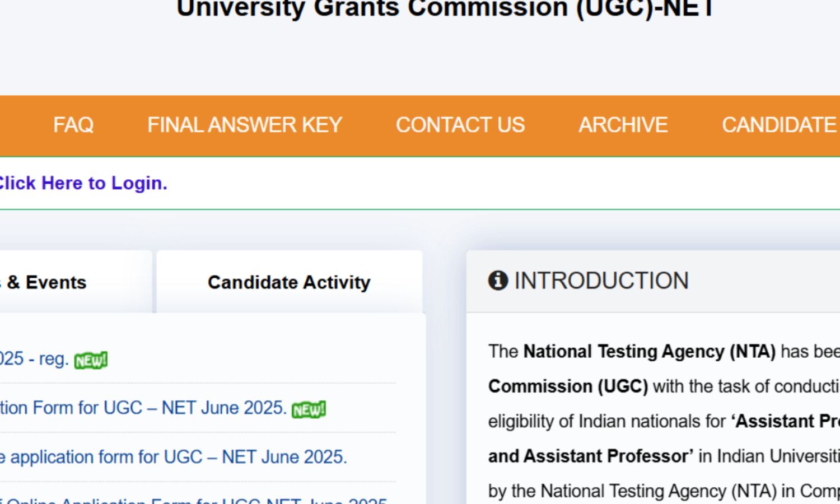Click bold 'National Testing Agency (NTA)' text
Viewport: 840px width, 504px height.
click(x=649, y=351)
